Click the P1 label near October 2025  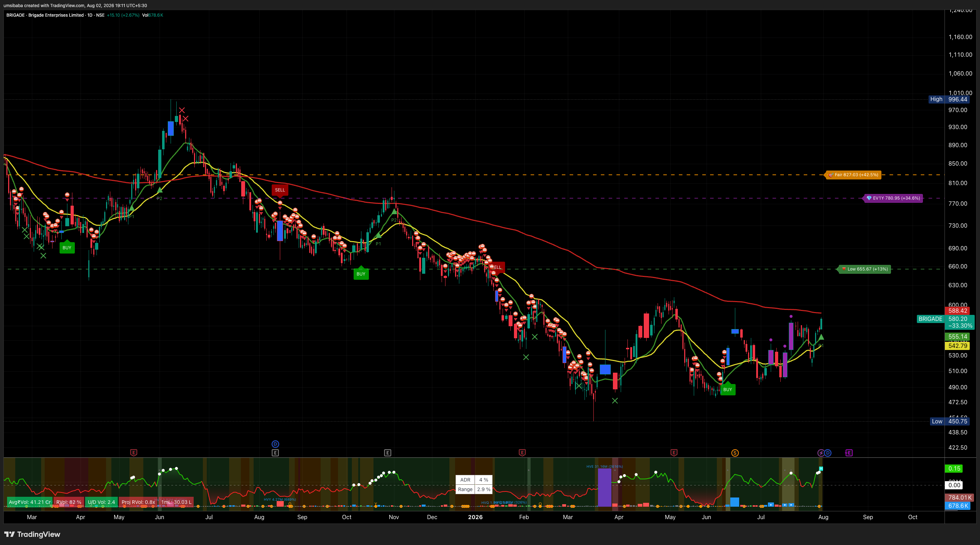coord(378,244)
